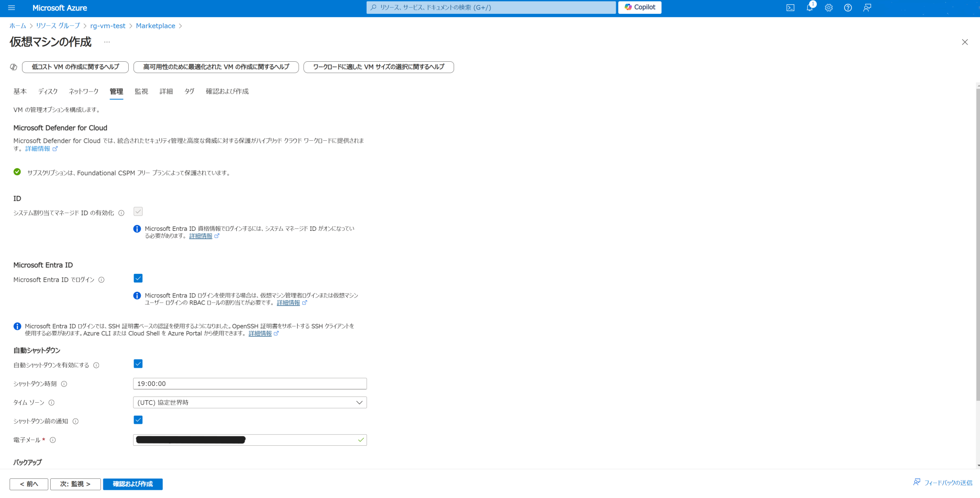Launch the Copilot assistant
Image resolution: width=980 pixels, height=498 pixels.
pos(639,7)
